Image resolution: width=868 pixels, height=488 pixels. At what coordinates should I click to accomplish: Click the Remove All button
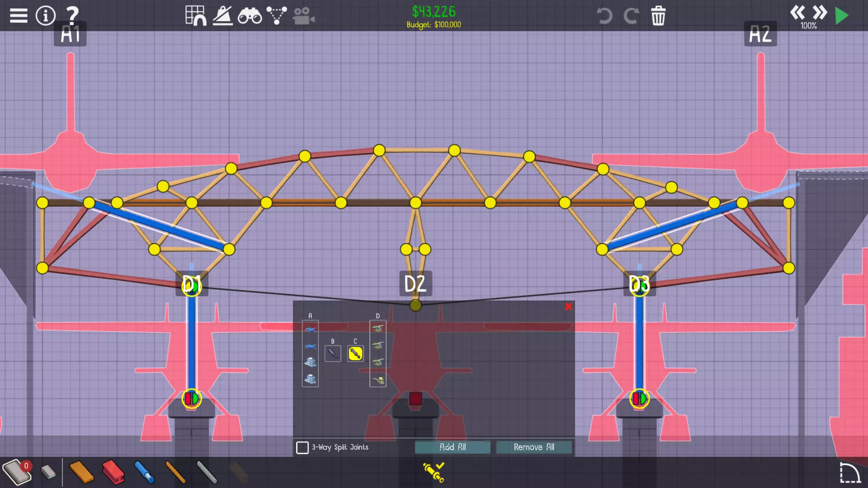(534, 447)
